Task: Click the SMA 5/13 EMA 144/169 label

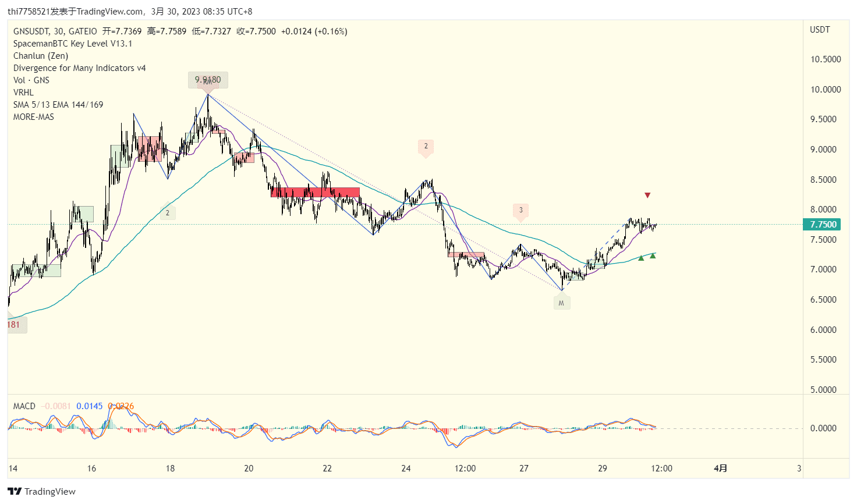Action: [58, 105]
